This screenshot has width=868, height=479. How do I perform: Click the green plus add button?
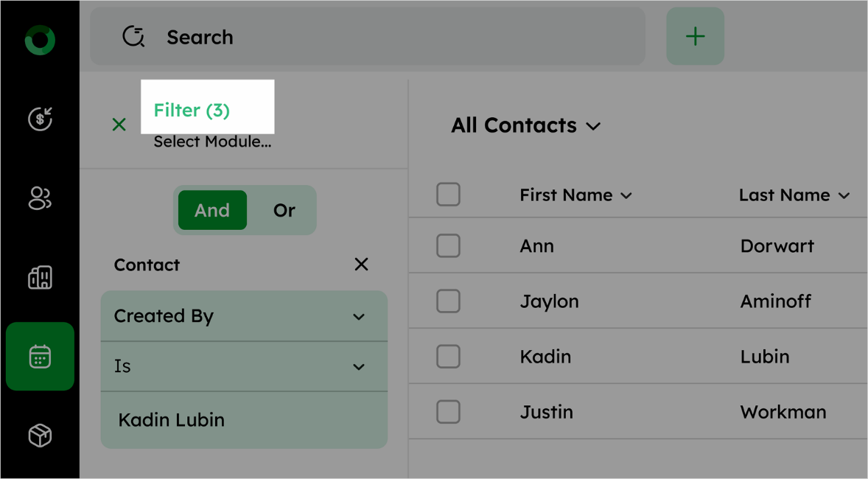tap(696, 37)
